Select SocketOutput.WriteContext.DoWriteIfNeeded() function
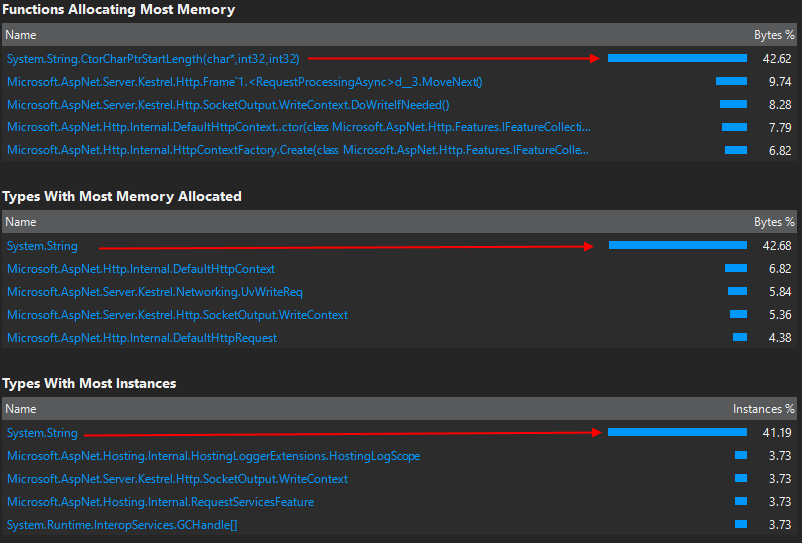The height and width of the screenshot is (543, 802). (228, 105)
